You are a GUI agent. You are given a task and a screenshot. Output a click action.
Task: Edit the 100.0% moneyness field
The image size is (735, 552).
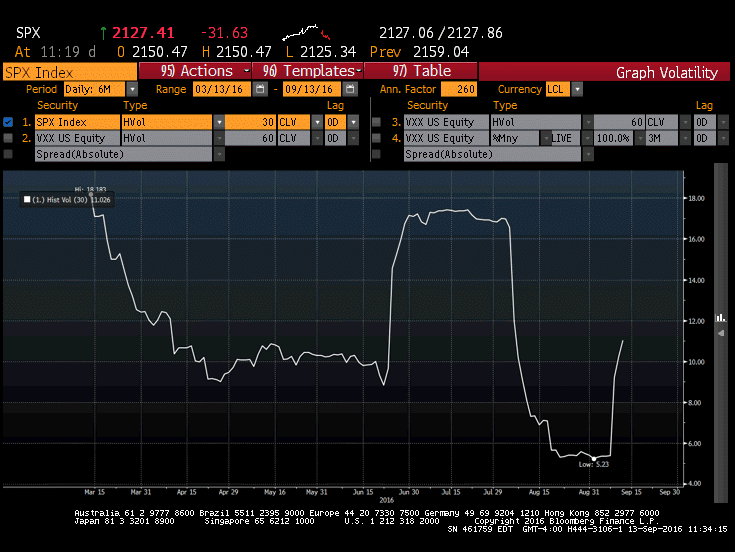point(613,138)
